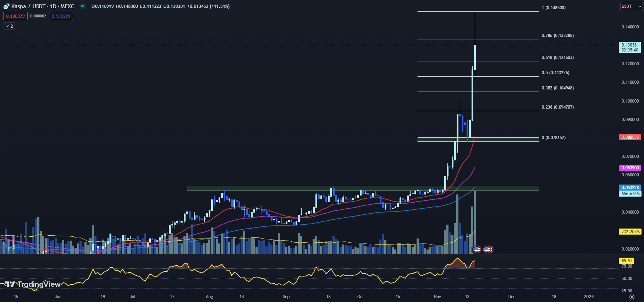Screen dimensions: 644x302
Task: Click the Kaspa / USDT symbol title
Action: point(43,6)
